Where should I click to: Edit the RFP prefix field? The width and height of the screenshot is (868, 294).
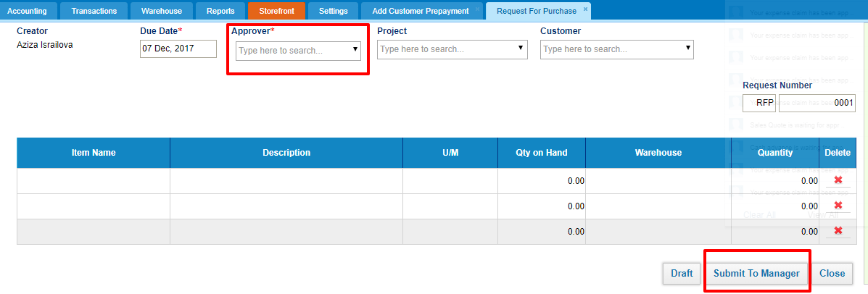[759, 102]
